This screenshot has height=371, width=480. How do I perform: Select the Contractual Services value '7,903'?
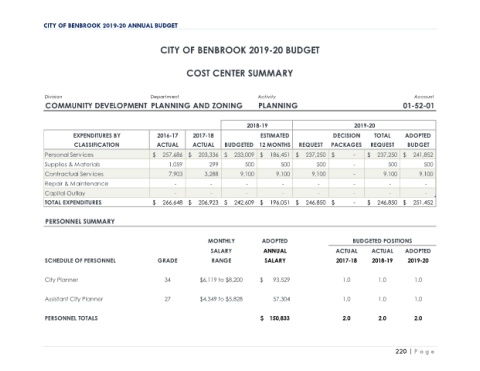(176, 174)
